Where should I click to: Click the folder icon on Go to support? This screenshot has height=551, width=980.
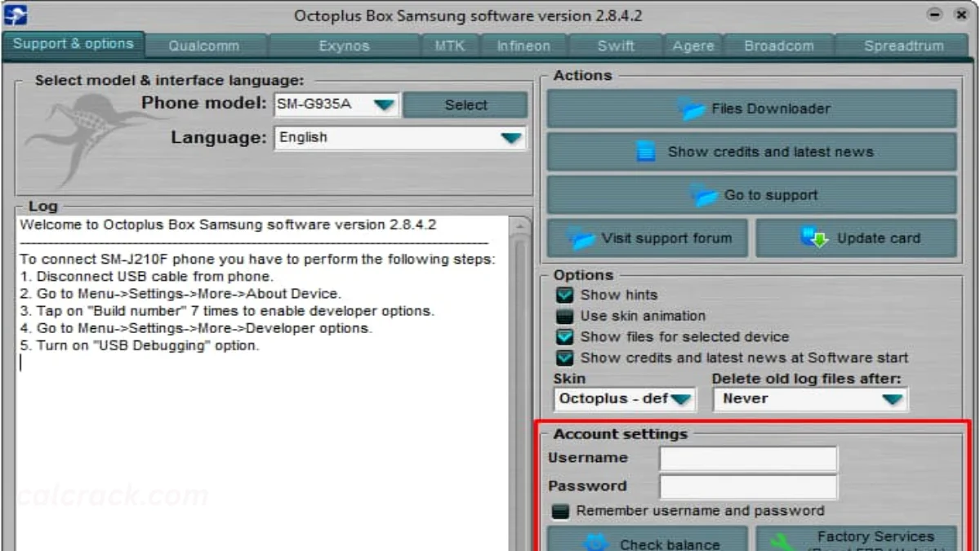(704, 195)
